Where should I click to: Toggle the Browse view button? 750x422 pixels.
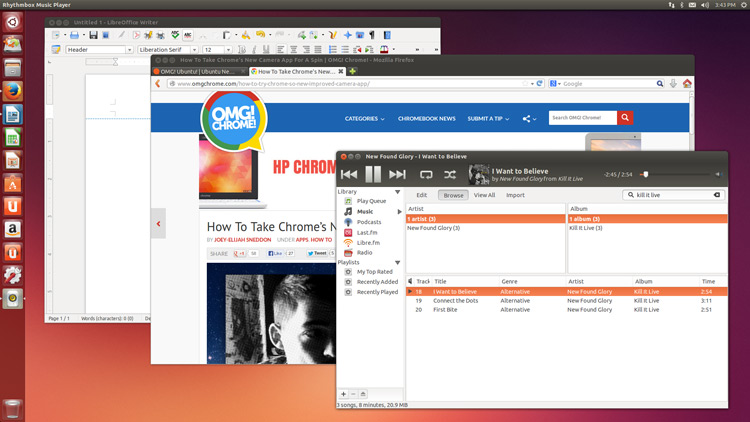(x=453, y=195)
